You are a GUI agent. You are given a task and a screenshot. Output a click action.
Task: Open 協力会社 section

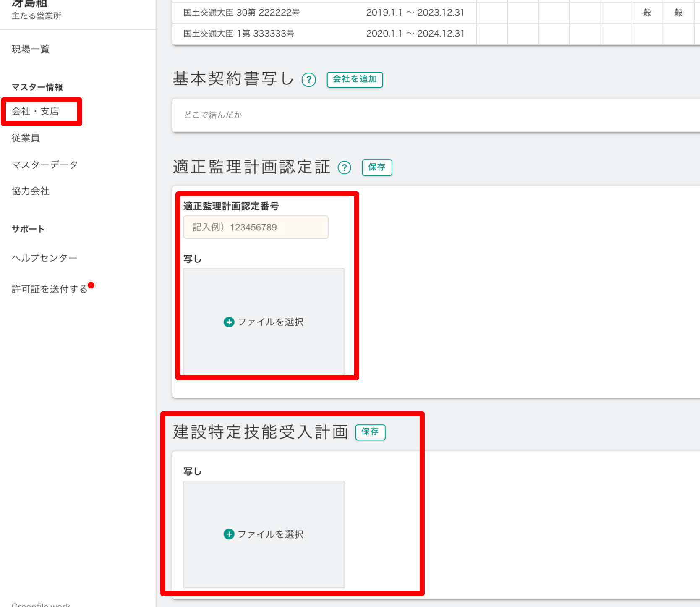click(31, 191)
